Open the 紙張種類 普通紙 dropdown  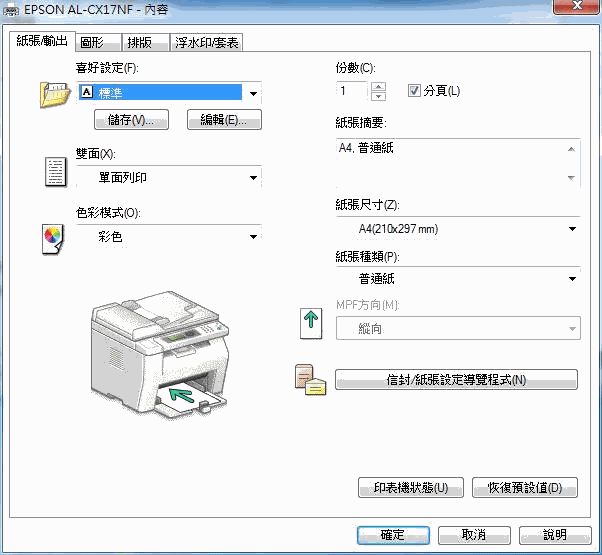coord(458,278)
